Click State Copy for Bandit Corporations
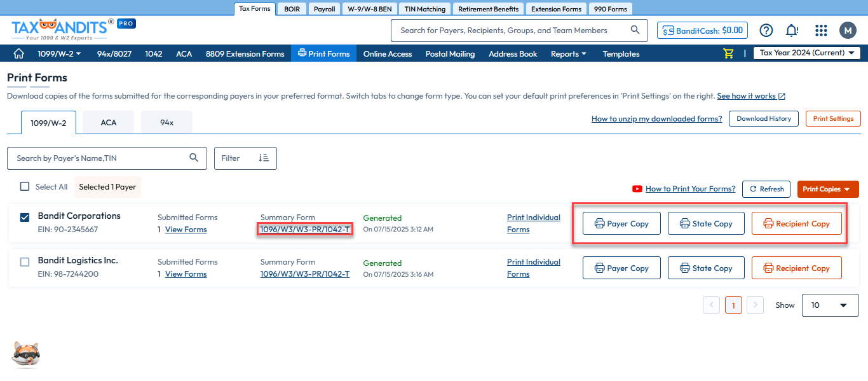 (x=706, y=223)
